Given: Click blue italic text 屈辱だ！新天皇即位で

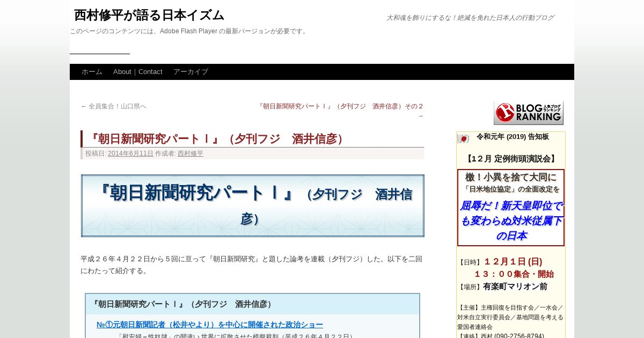Looking at the screenshot, I should tap(511, 206).
